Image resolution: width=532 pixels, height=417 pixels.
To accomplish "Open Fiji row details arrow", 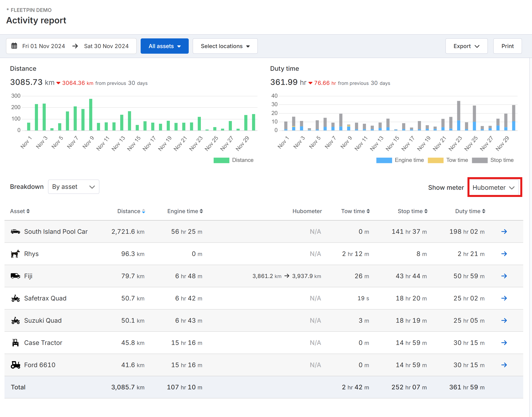I will (x=504, y=276).
